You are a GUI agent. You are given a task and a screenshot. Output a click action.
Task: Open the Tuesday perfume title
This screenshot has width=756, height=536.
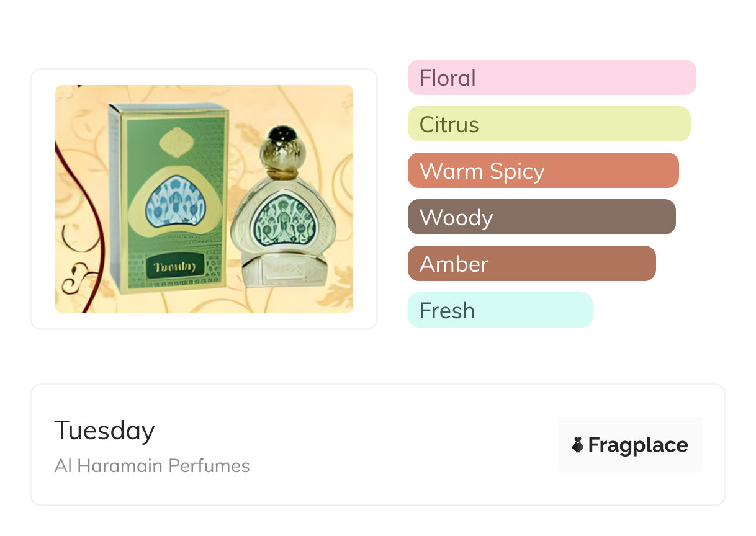point(104,430)
